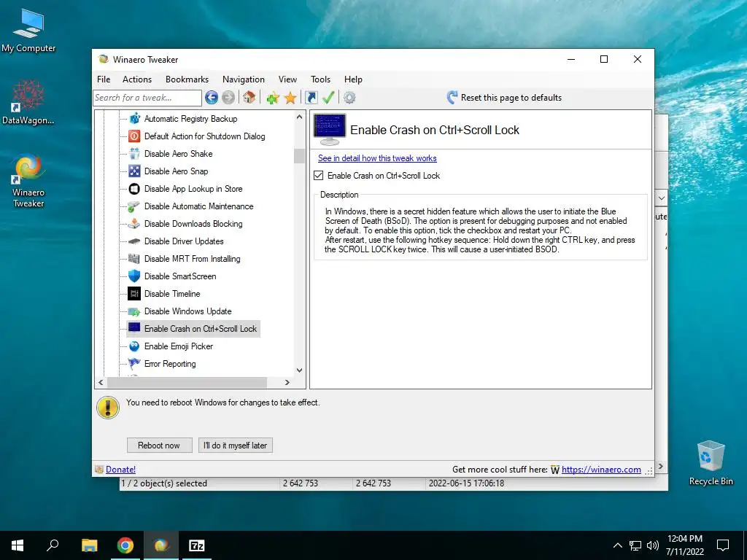Open the Help menu
Image resolution: width=747 pixels, height=560 pixels.
pos(354,79)
